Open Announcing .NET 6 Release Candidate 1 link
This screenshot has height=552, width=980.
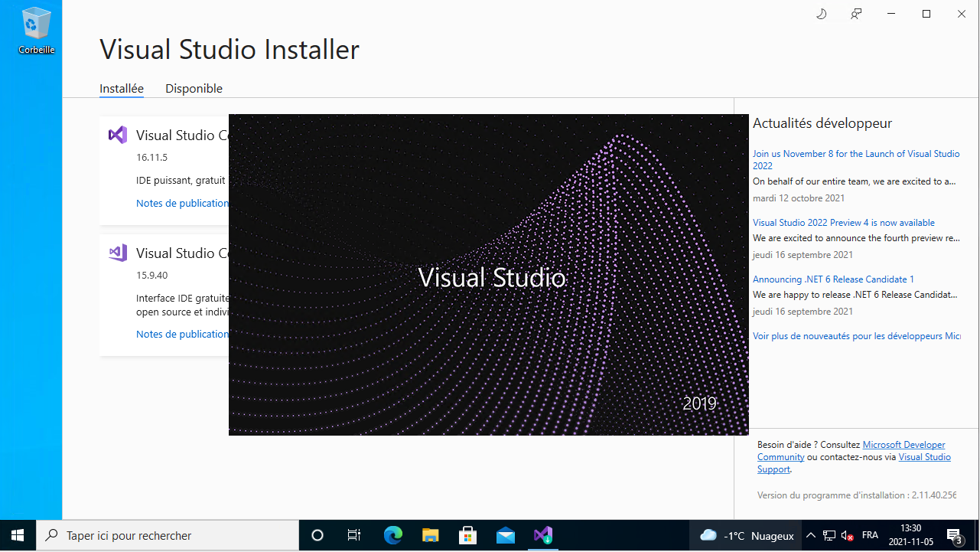[833, 279]
